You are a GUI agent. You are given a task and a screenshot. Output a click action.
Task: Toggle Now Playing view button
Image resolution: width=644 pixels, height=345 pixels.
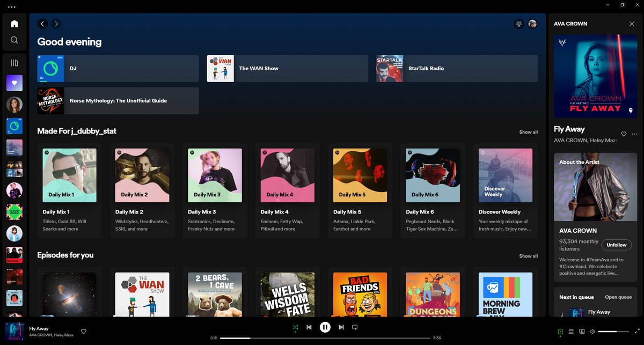click(560, 332)
